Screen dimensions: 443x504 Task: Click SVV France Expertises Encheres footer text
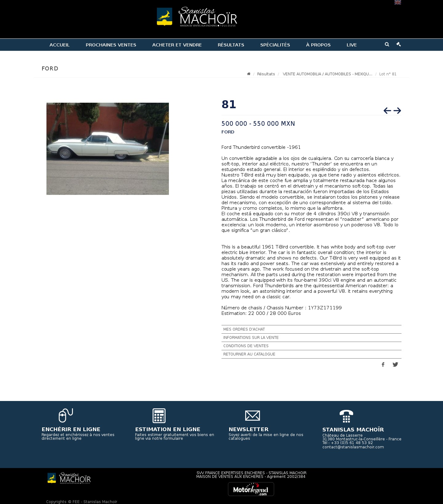point(251,473)
